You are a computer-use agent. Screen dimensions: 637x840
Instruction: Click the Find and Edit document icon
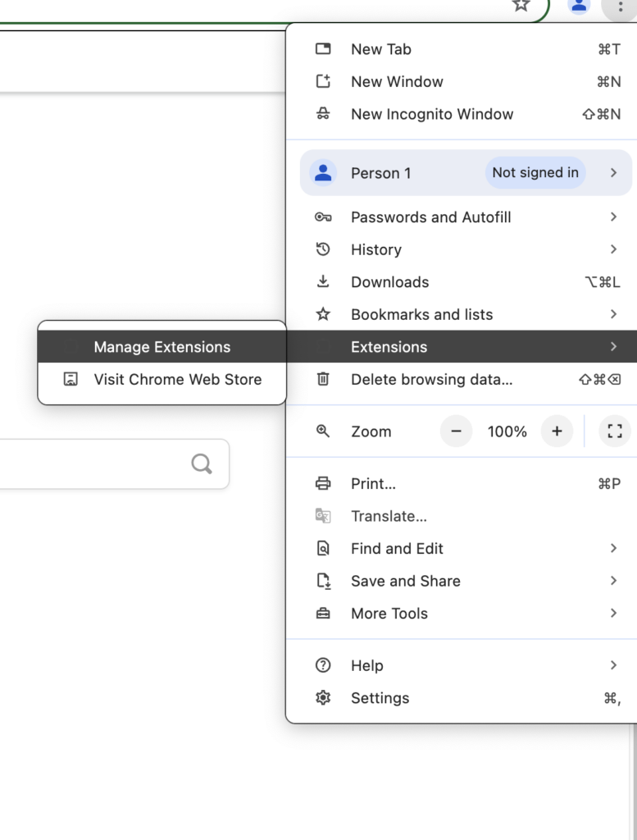(x=323, y=548)
